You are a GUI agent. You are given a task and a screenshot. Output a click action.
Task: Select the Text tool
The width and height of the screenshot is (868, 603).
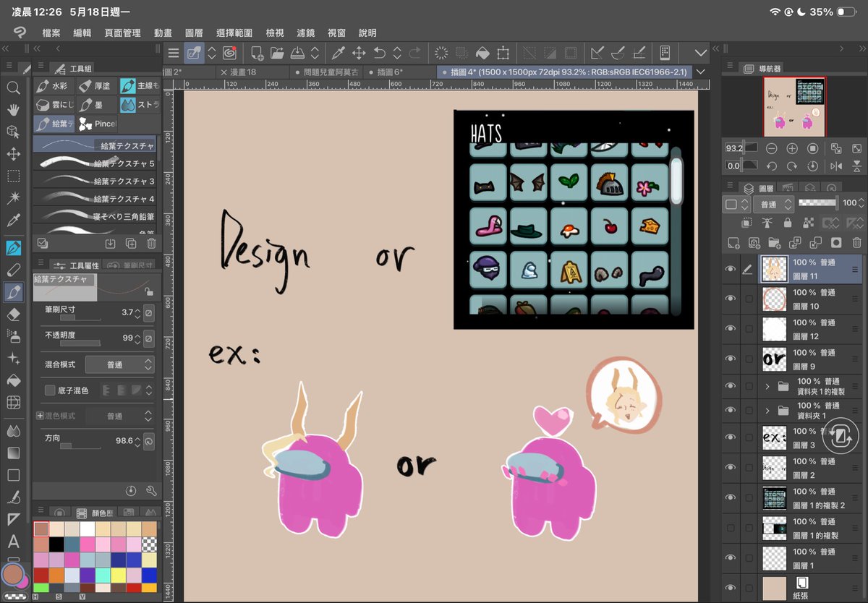[x=13, y=541]
